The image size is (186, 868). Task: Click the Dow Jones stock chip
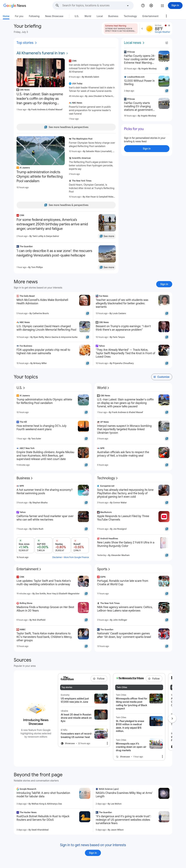[x=25, y=545]
